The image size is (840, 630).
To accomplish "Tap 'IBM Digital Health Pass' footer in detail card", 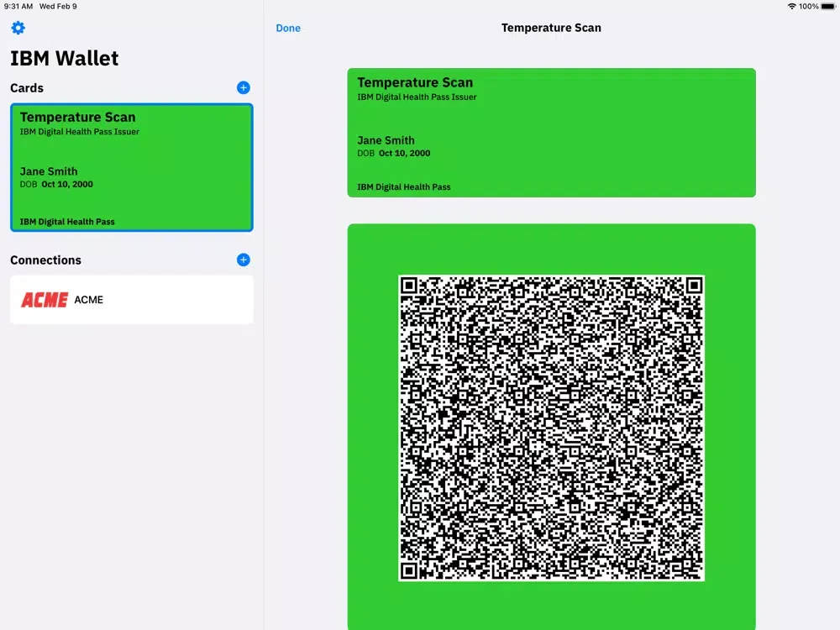I will pyautogui.click(x=404, y=187).
